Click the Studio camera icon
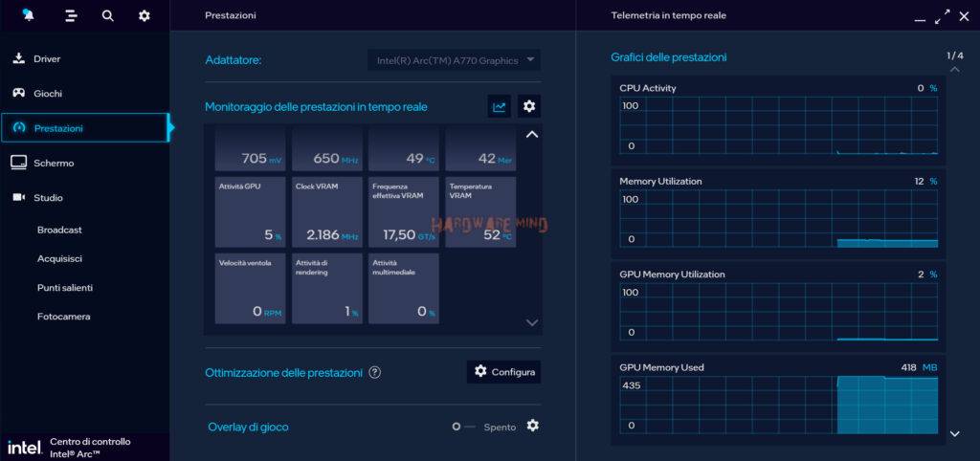 click(x=19, y=197)
